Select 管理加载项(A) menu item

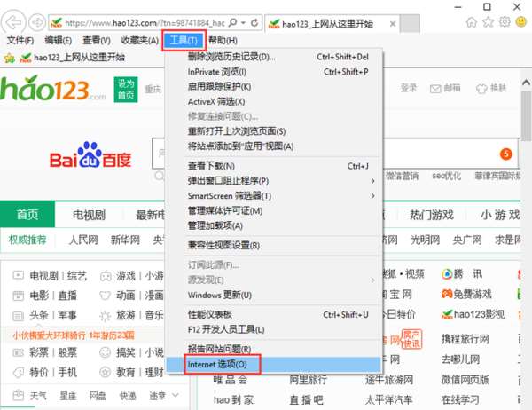tap(274, 226)
